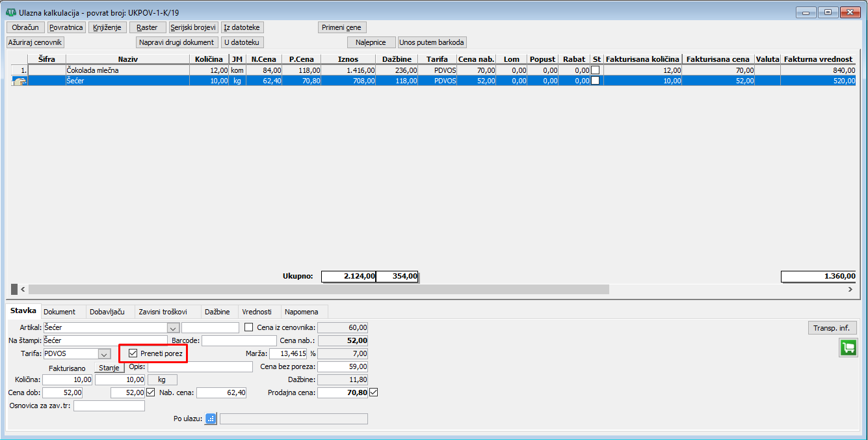This screenshot has height=440, width=868.
Task: Tick the St checkbox for Čokolada mlečna
Action: [x=595, y=70]
